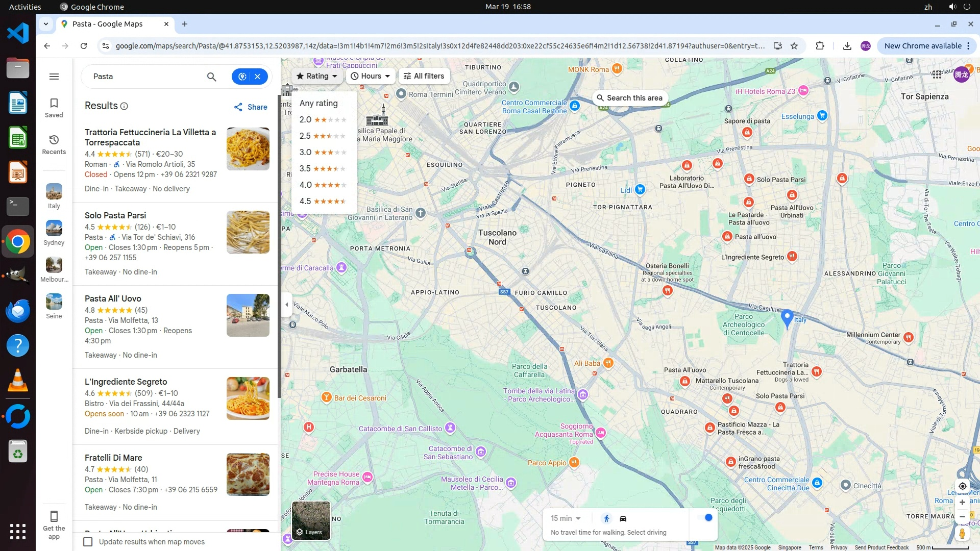
Task: Open the 15 min duration dropdown
Action: tap(566, 518)
